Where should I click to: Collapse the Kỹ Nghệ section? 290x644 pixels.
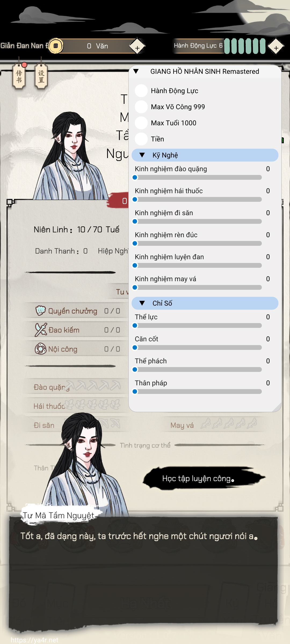pyautogui.click(x=205, y=155)
